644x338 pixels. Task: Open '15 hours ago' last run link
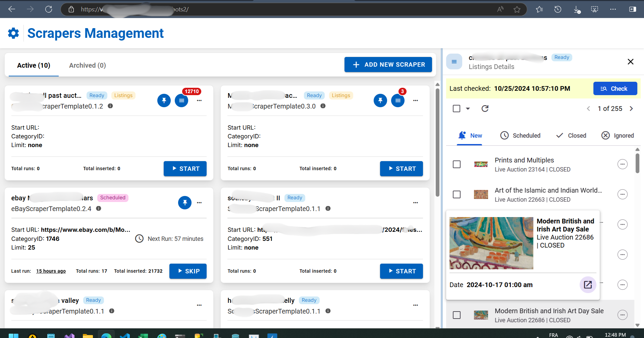[51, 271]
